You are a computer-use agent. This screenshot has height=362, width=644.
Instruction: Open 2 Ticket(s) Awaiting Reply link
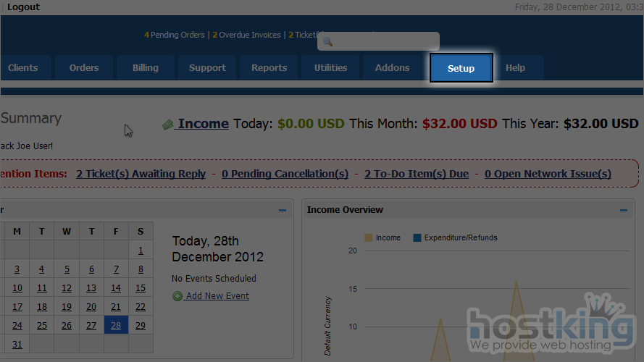click(141, 174)
